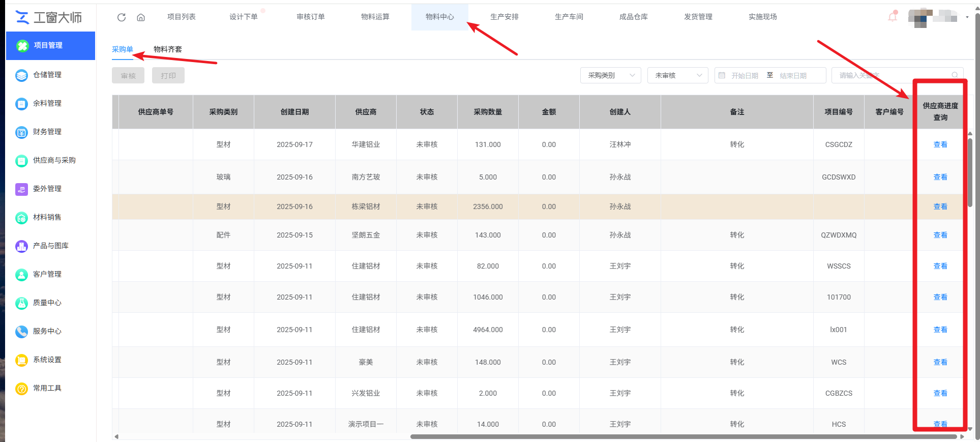
Task: Go to home via house icon
Action: [x=141, y=17]
